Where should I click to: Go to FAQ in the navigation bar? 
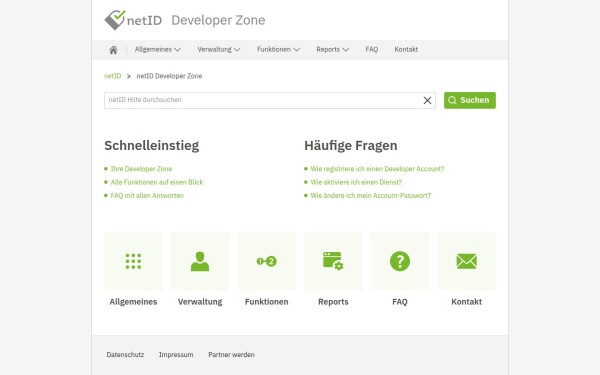[372, 49]
